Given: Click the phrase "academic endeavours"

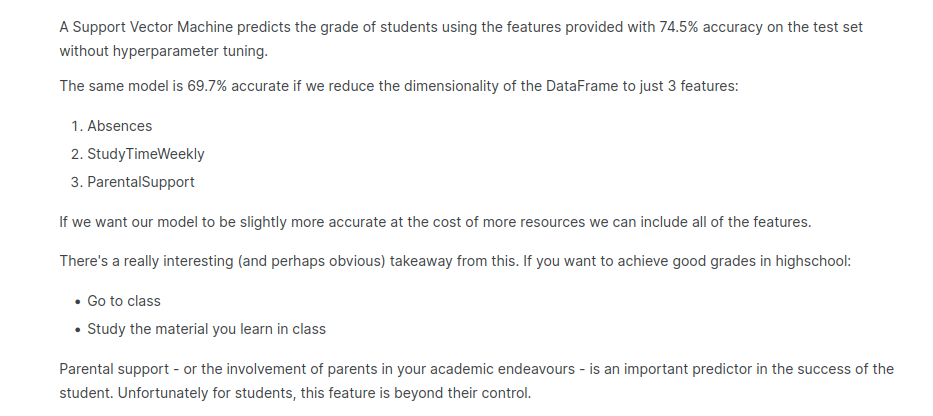Looking at the screenshot, I should tap(512, 369).
